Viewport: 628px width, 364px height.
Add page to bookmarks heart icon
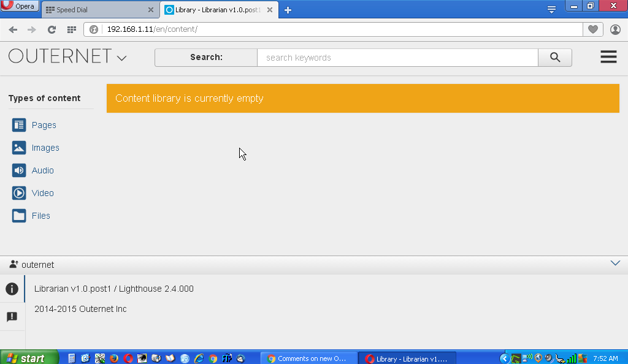pos(592,29)
